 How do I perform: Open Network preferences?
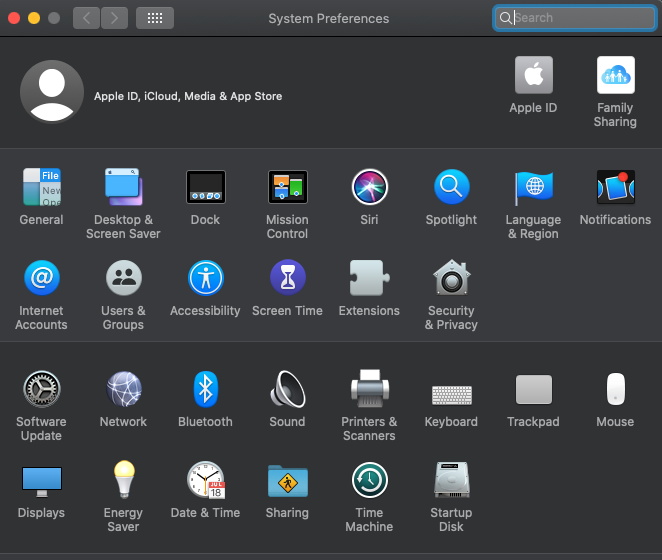(123, 389)
